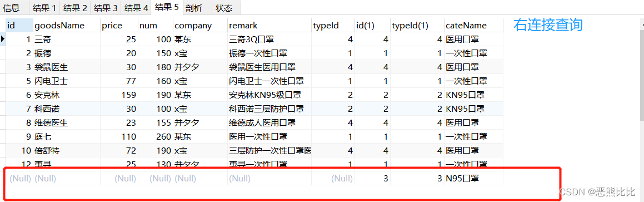This screenshot has width=644, height=202.
Task: Select the 科西诺三层防护口罩 remark cell
Action: click(269, 109)
